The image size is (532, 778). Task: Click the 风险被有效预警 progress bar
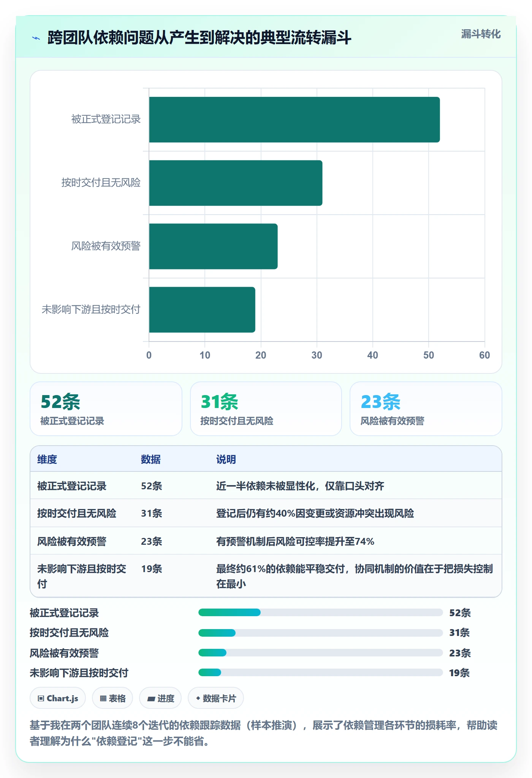[321, 653]
